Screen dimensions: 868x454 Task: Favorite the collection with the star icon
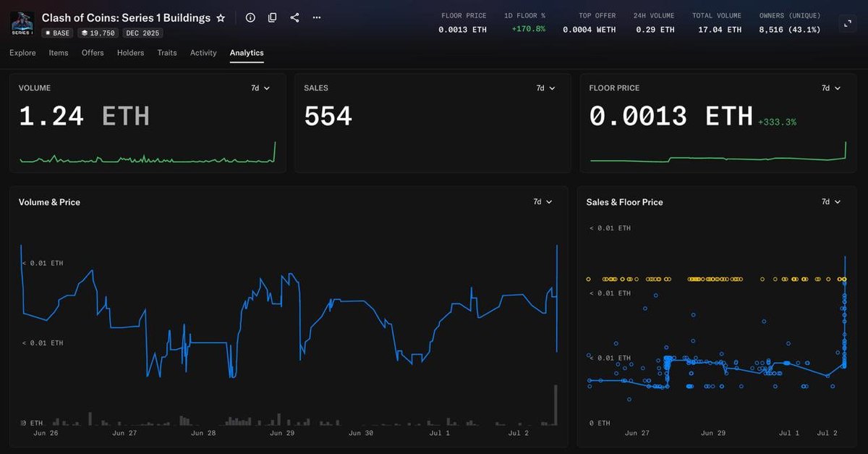(221, 17)
